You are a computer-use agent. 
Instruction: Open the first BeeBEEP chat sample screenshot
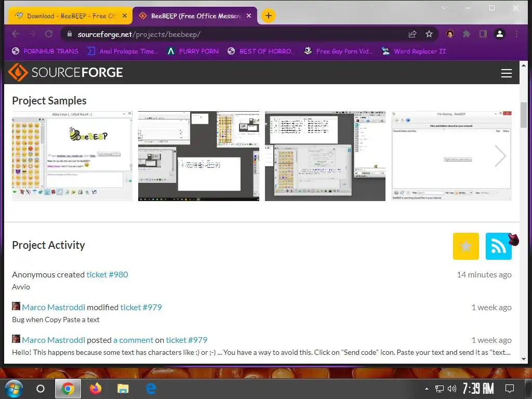pos(72,156)
